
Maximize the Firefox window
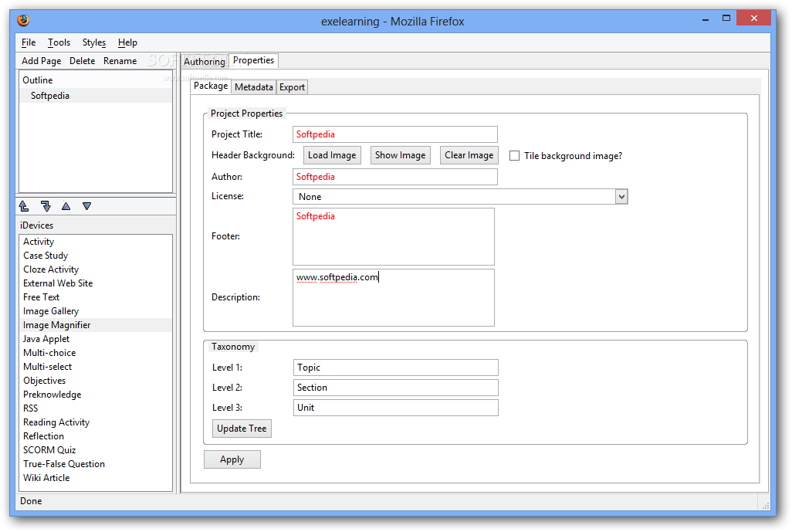tap(726, 19)
